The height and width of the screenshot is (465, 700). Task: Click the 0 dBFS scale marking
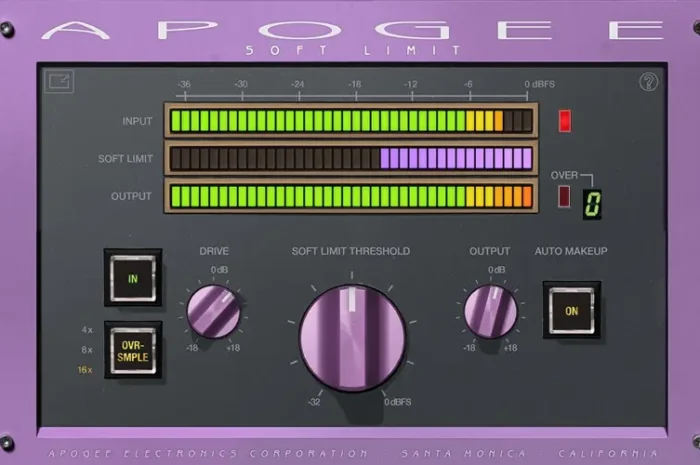[540, 84]
